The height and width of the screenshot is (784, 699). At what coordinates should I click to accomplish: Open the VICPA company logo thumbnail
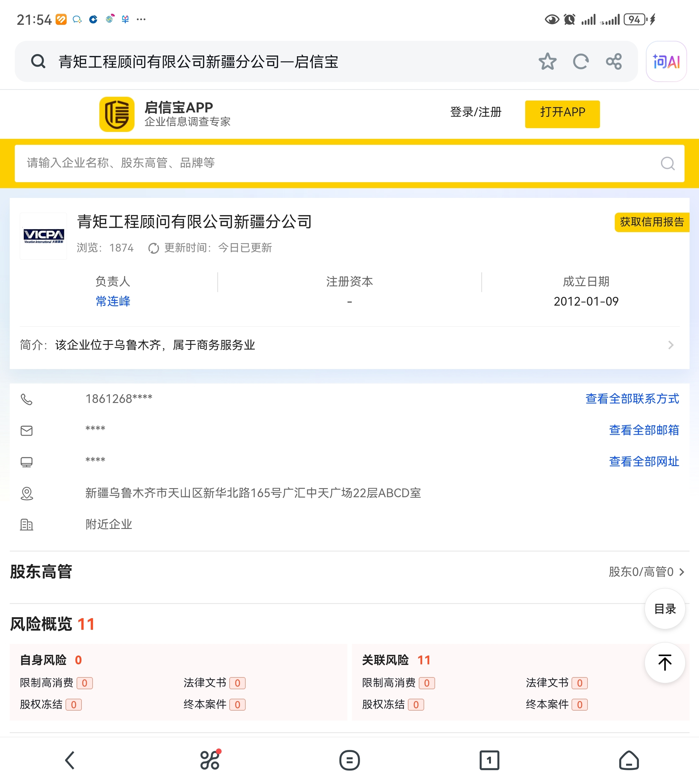(x=43, y=236)
